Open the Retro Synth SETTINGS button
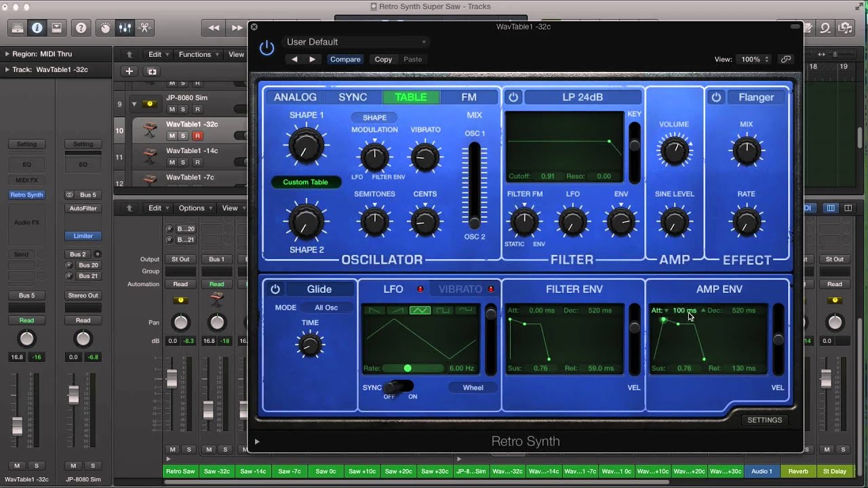The image size is (868, 488). (x=764, y=420)
